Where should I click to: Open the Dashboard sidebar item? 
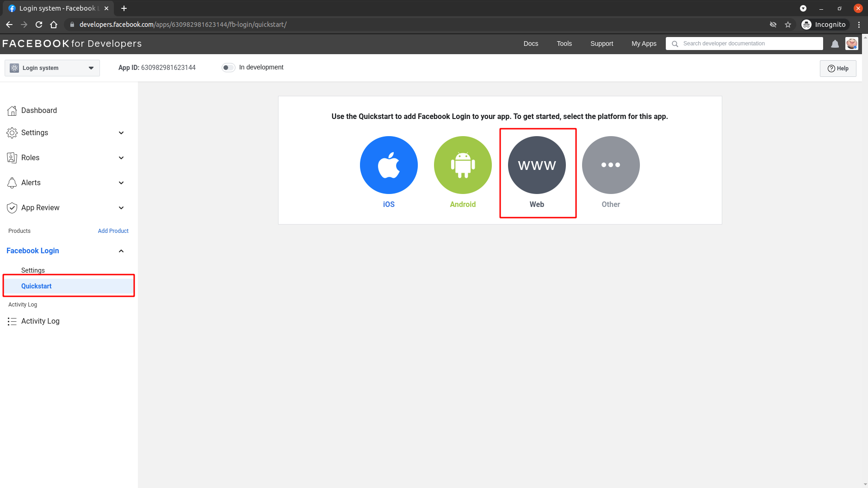(39, 110)
